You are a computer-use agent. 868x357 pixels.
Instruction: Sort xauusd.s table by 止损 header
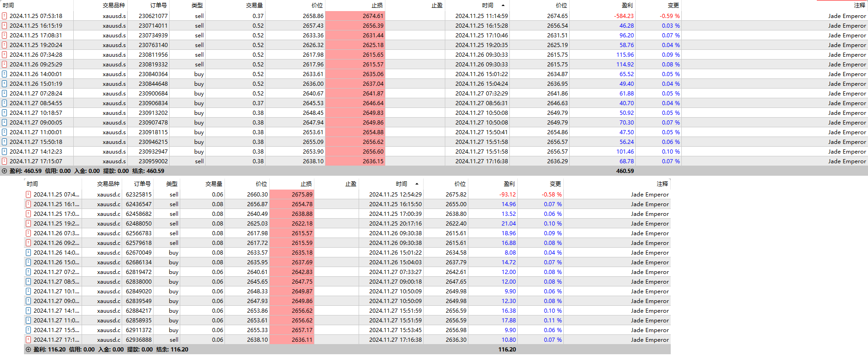378,6
